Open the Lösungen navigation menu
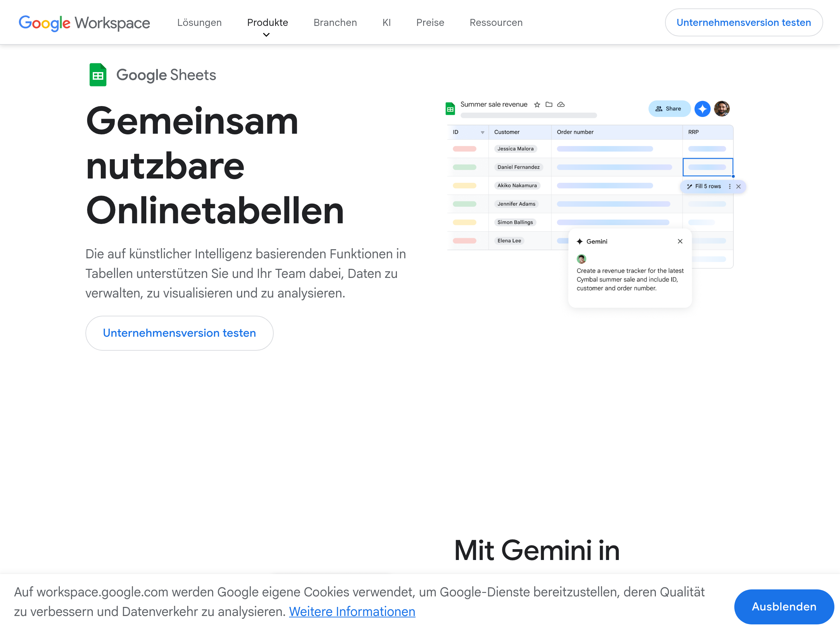The image size is (840, 630). coord(199,23)
